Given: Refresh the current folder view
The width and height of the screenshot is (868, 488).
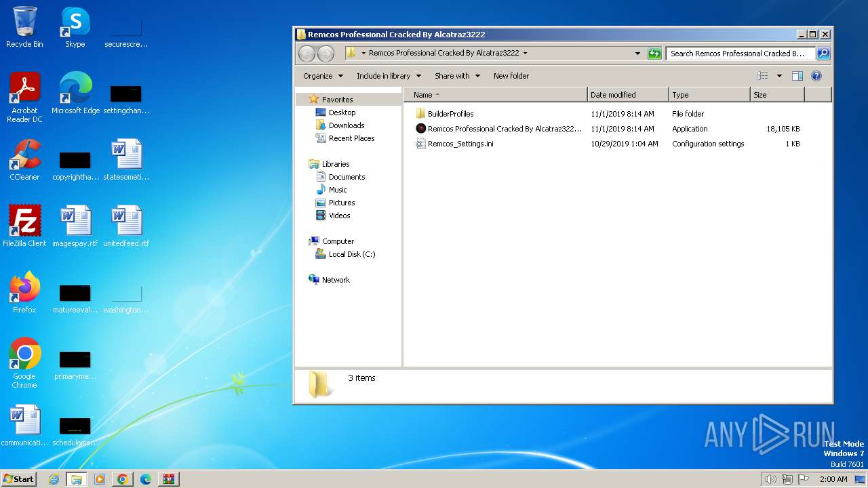Looking at the screenshot, I should [x=654, y=54].
